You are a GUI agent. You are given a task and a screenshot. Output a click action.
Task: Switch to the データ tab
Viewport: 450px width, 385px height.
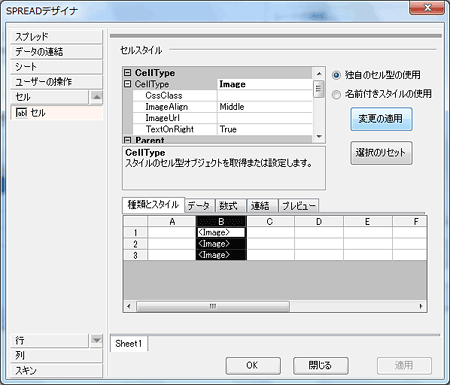click(199, 206)
